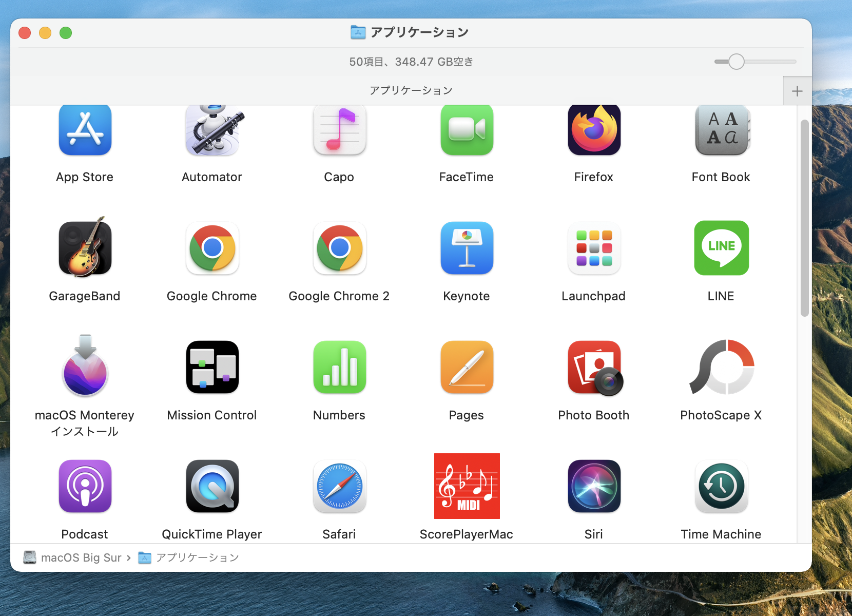852x616 pixels.
Task: Click the LINE app icon
Action: (721, 248)
